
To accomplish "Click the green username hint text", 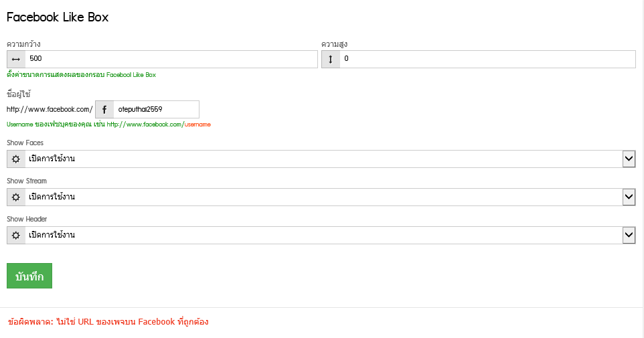I will click(x=108, y=124).
